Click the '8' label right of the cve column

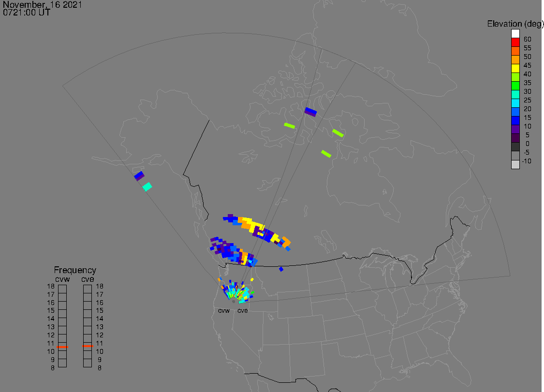(x=100, y=368)
